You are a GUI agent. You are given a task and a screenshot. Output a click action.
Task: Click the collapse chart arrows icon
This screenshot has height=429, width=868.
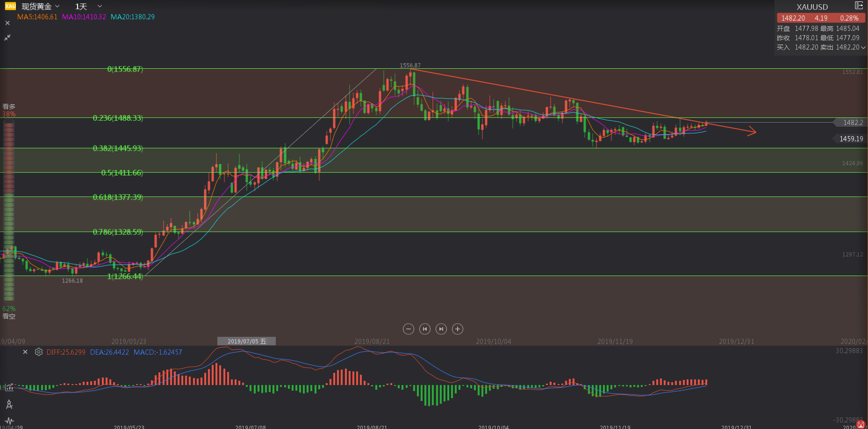(7, 37)
